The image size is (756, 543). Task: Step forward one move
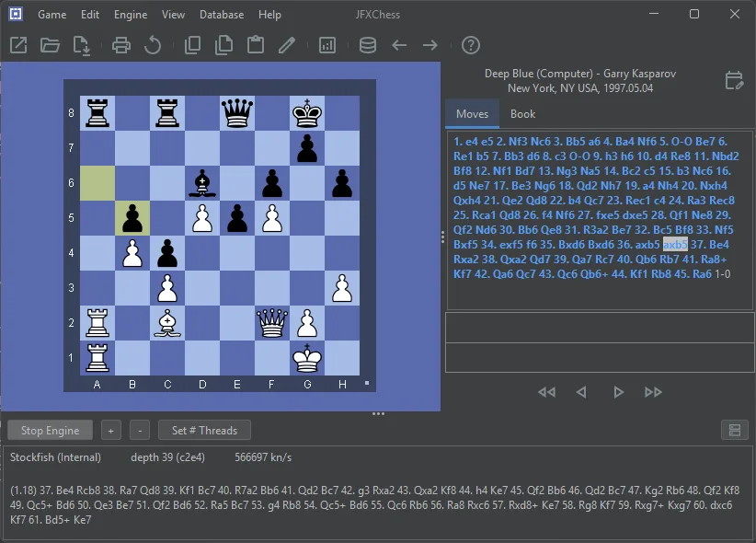tap(618, 392)
